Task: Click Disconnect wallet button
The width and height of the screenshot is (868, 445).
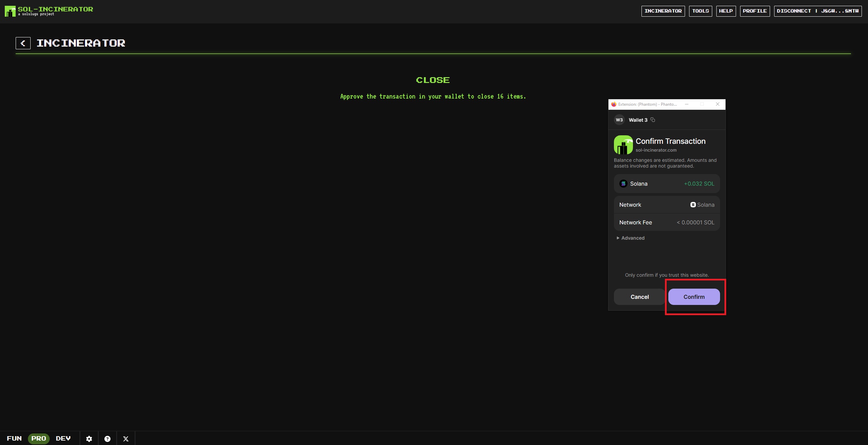Action: tap(818, 11)
